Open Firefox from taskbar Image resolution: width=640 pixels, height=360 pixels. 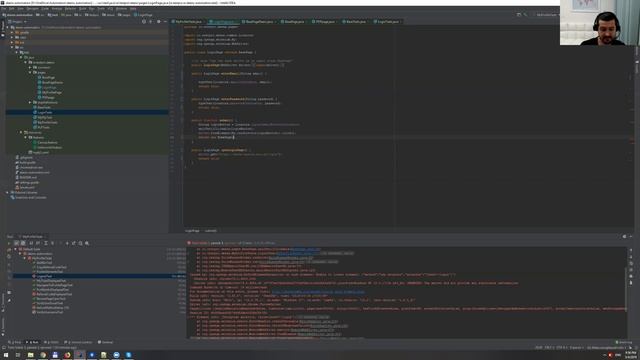pyautogui.click(x=67, y=355)
